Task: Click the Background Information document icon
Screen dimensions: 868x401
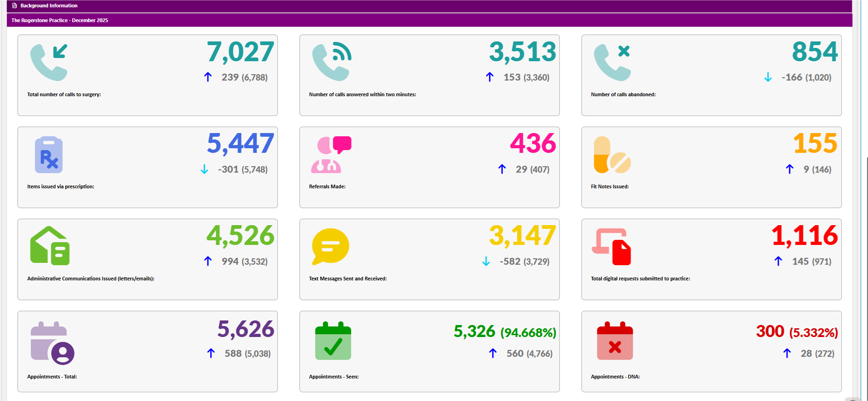Action: click(15, 6)
